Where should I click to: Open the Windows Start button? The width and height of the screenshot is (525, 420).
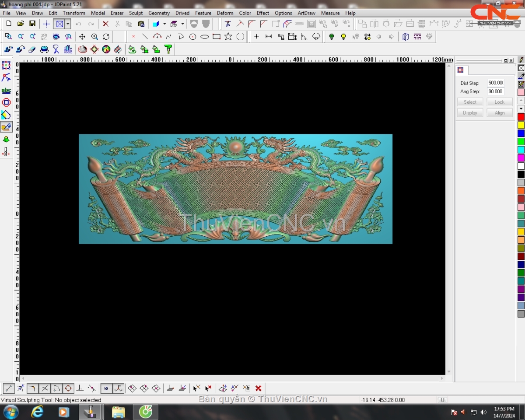11,412
